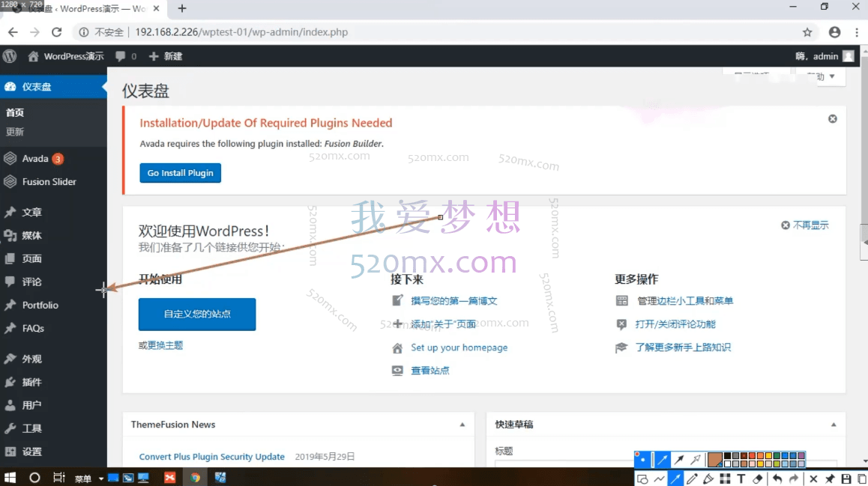Redo the annotation action
The width and height of the screenshot is (868, 486).
coord(793,478)
